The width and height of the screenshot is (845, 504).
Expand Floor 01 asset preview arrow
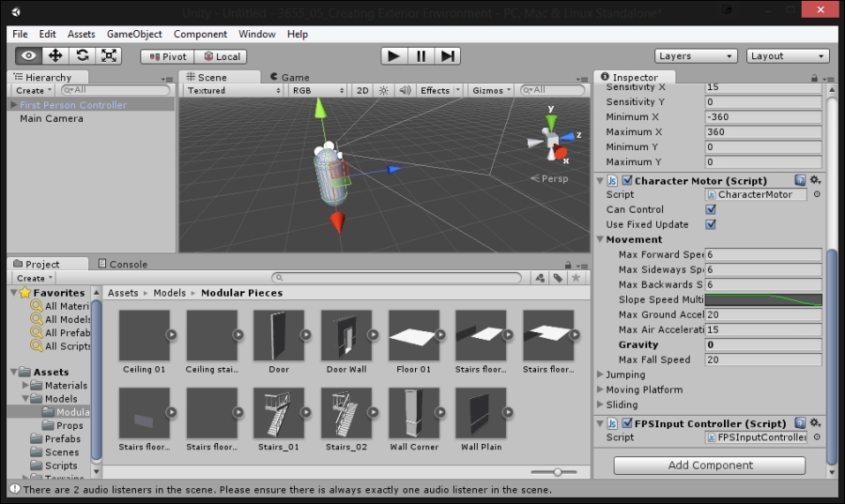coord(440,334)
